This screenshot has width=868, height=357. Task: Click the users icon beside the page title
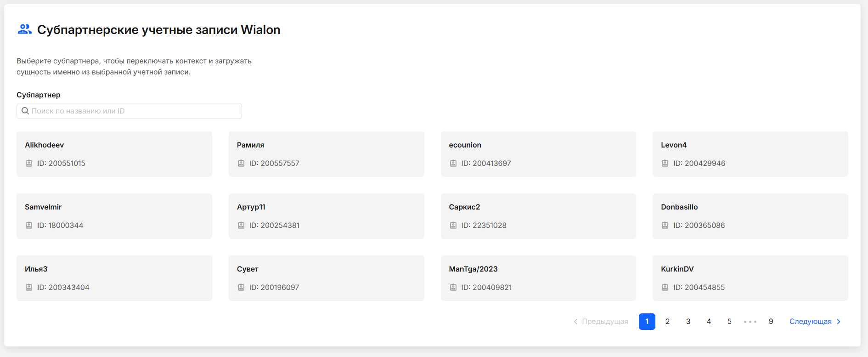tap(24, 29)
